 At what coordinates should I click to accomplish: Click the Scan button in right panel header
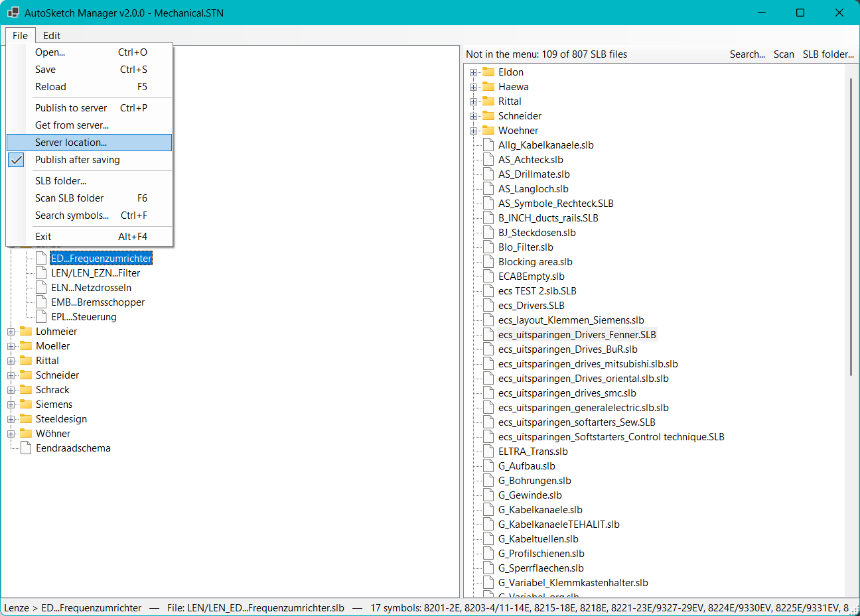click(784, 54)
